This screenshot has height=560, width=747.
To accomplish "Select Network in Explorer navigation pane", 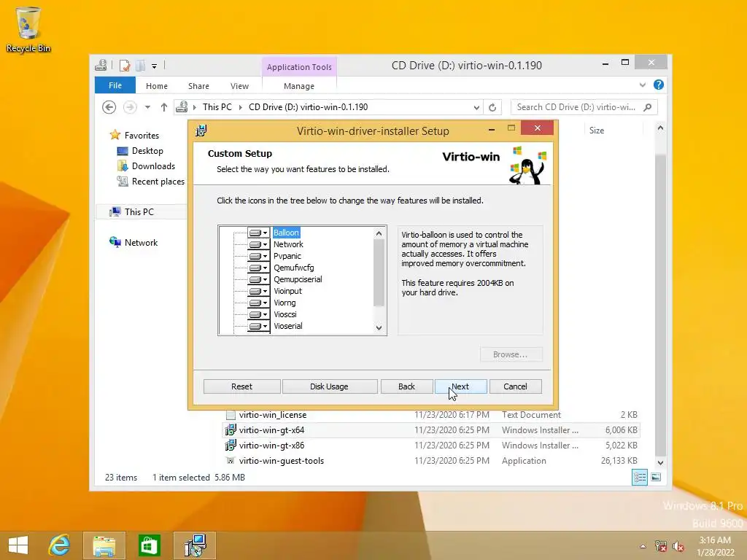I will (141, 242).
